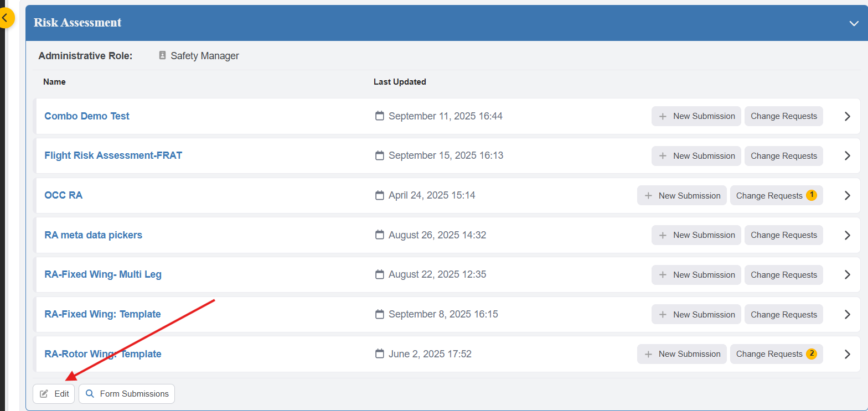Image resolution: width=868 pixels, height=411 pixels.
Task: Click calendar icon beside April 24, 2025
Action: pyautogui.click(x=380, y=195)
